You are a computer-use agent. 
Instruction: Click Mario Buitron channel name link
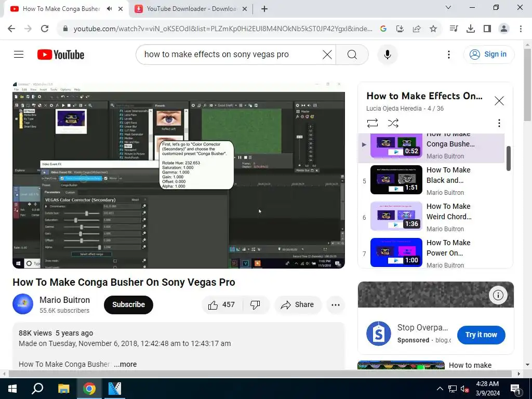pos(64,300)
